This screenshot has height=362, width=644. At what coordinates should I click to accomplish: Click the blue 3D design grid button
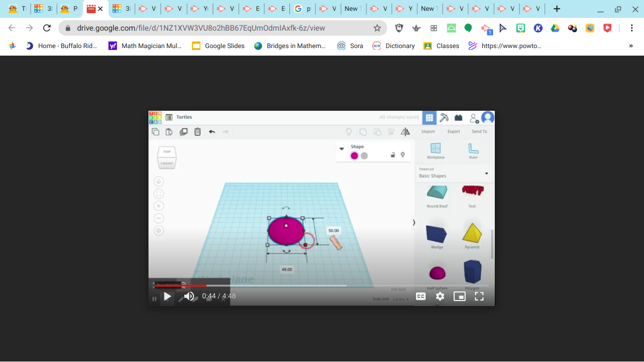[429, 118]
